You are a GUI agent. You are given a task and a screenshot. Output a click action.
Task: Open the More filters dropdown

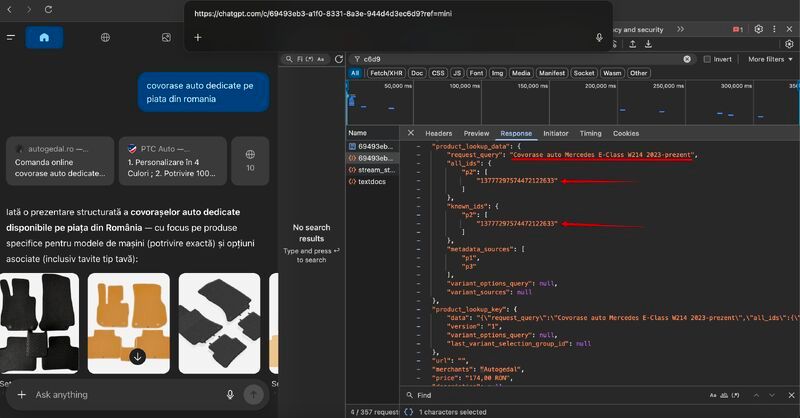(770, 59)
